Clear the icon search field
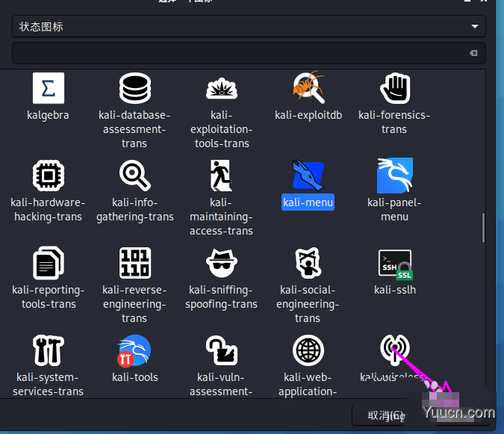504x434 pixels. point(473,53)
